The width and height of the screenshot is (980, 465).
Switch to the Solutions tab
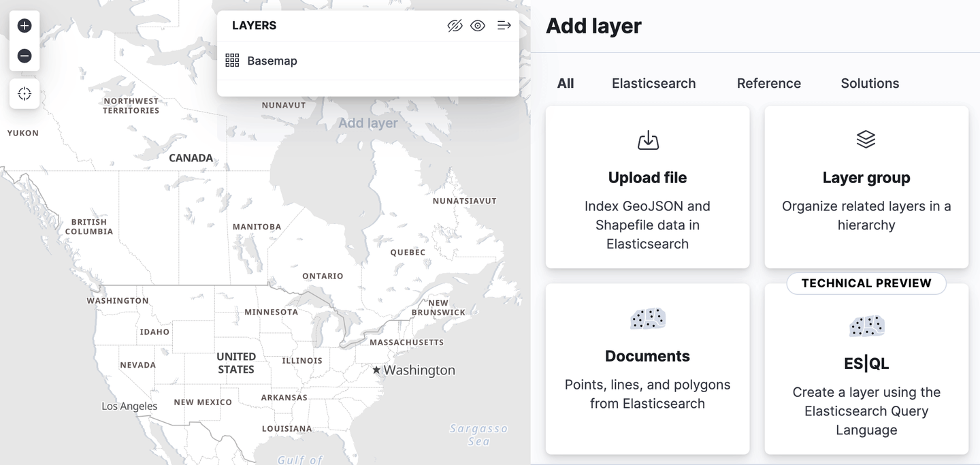pyautogui.click(x=869, y=83)
